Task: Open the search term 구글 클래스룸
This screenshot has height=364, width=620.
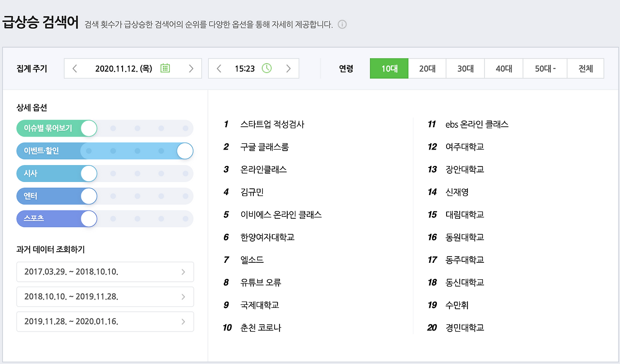Action: (x=264, y=147)
